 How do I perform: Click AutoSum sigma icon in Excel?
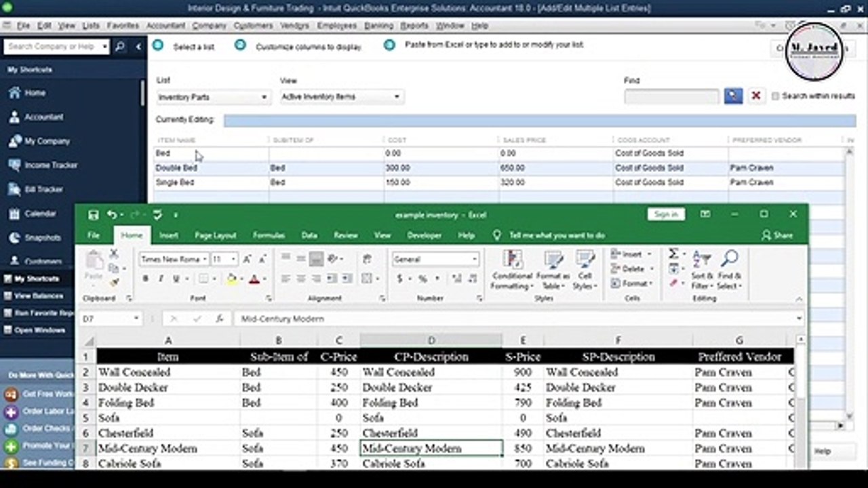673,253
